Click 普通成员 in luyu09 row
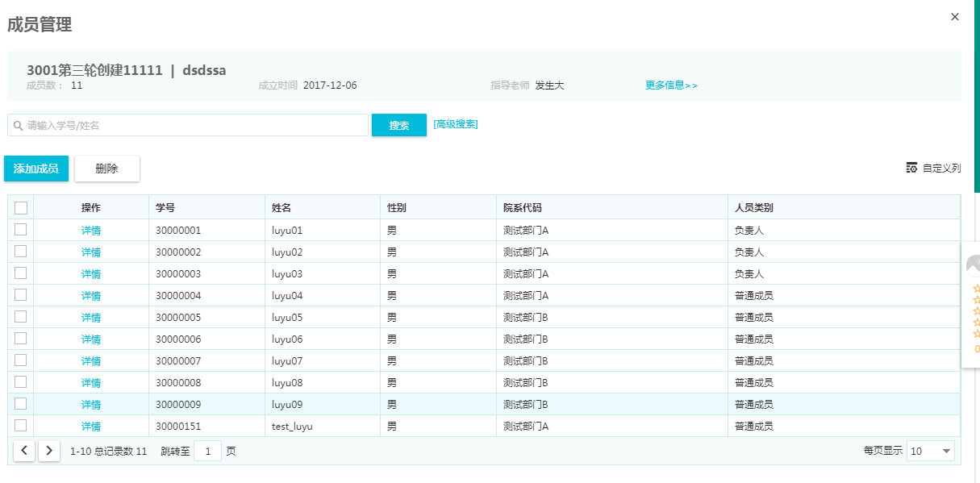The height and width of the screenshot is (483, 980). click(x=754, y=405)
